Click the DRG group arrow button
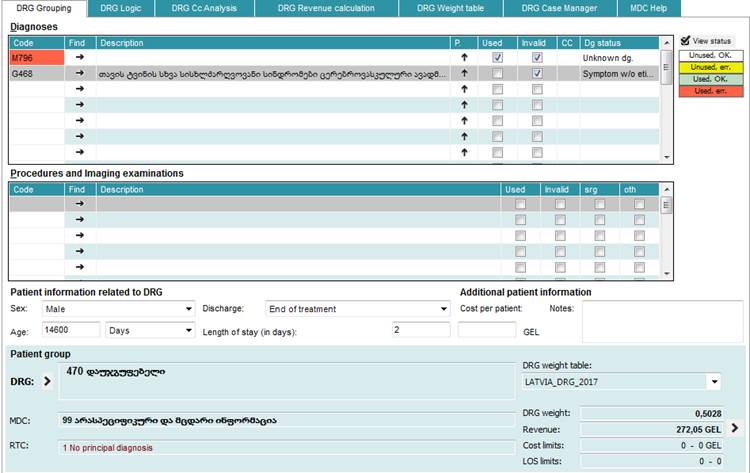 tap(46, 380)
